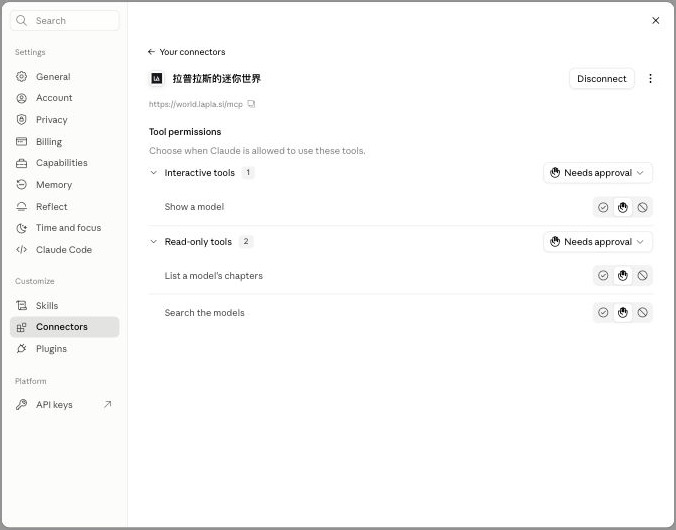
Task: Always allow Search the models
Action: coord(603,313)
